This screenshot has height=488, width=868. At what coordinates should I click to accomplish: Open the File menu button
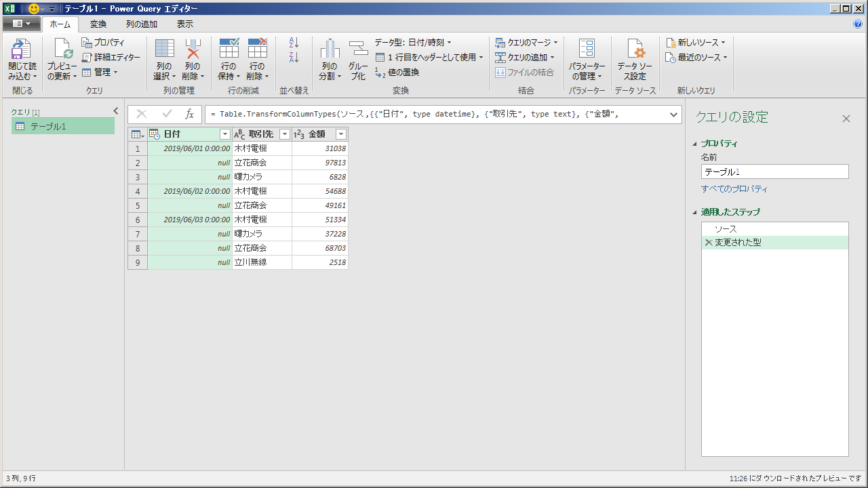(21, 24)
